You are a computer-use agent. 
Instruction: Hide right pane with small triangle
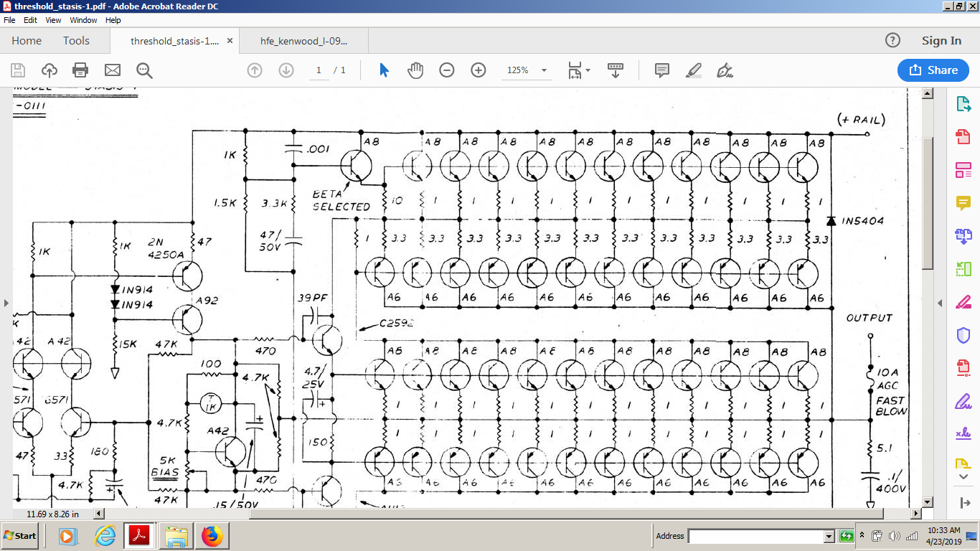(940, 303)
